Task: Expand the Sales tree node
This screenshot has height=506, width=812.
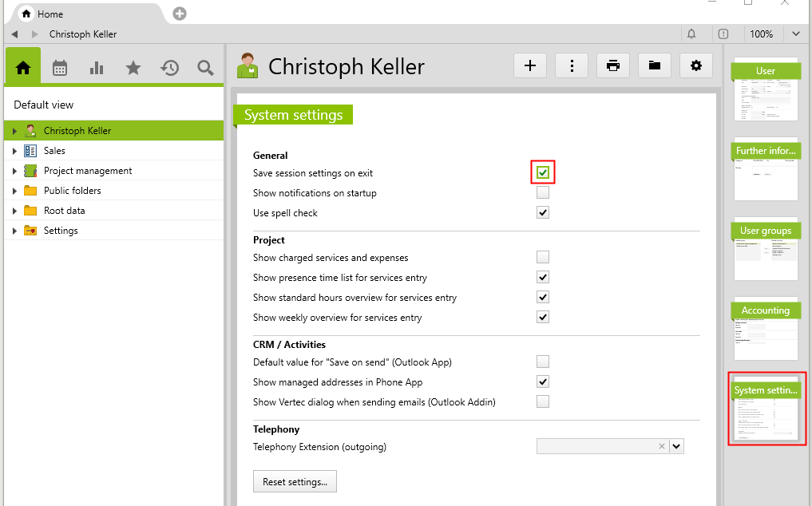Action: 14,151
